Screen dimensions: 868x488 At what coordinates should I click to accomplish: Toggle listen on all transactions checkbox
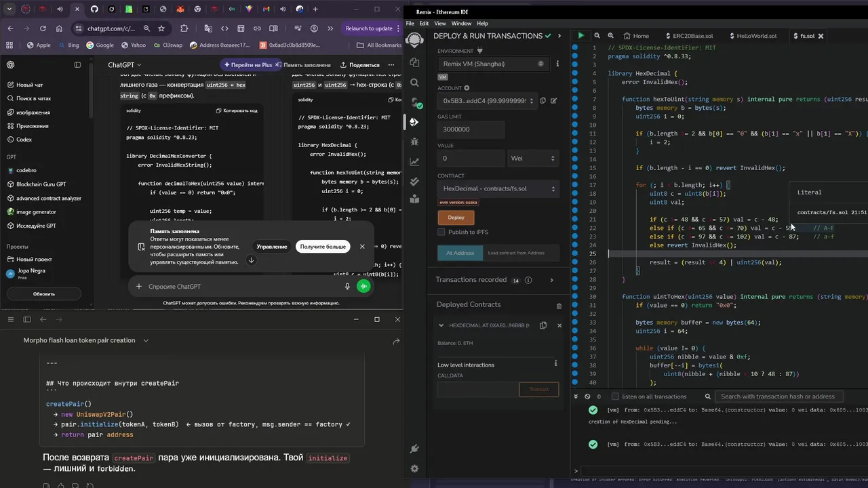click(615, 396)
